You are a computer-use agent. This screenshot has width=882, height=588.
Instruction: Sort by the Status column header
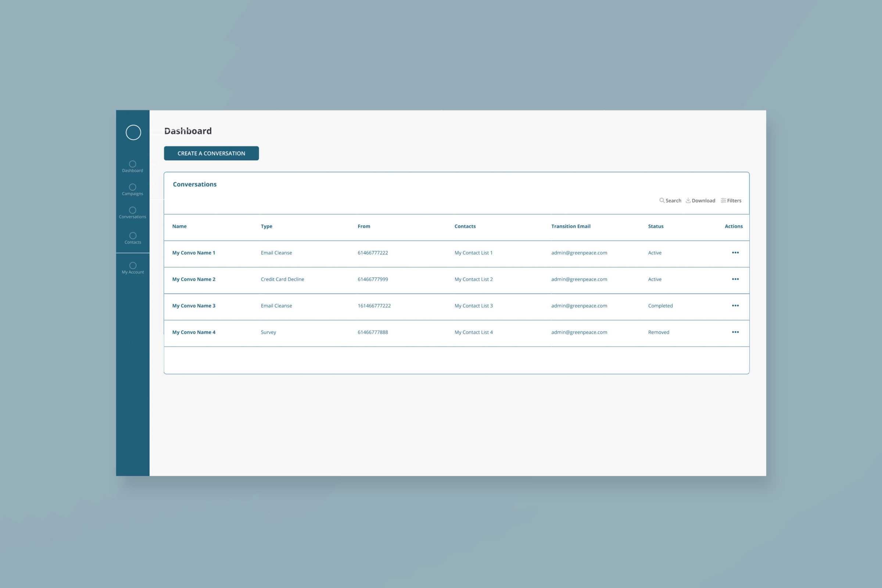[656, 226]
